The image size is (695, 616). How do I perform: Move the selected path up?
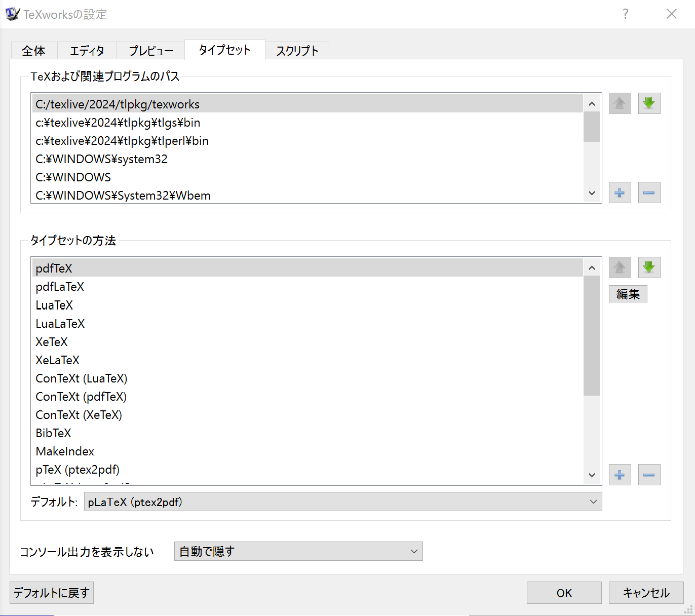point(620,103)
